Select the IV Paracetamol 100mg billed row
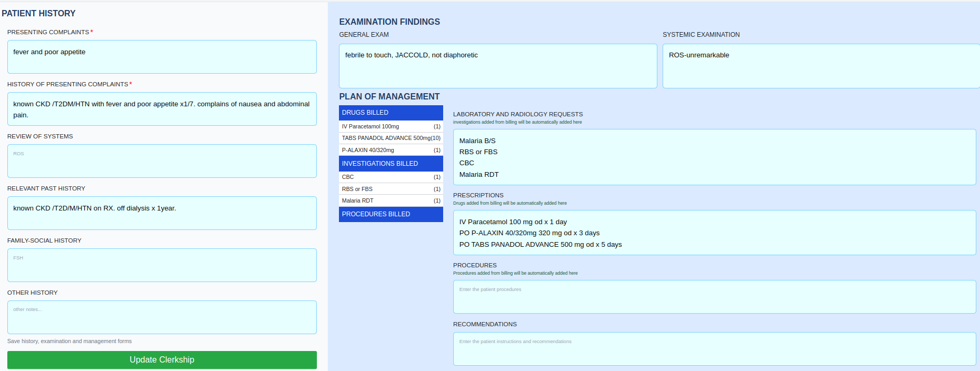The height and width of the screenshot is (371, 980). click(x=391, y=126)
